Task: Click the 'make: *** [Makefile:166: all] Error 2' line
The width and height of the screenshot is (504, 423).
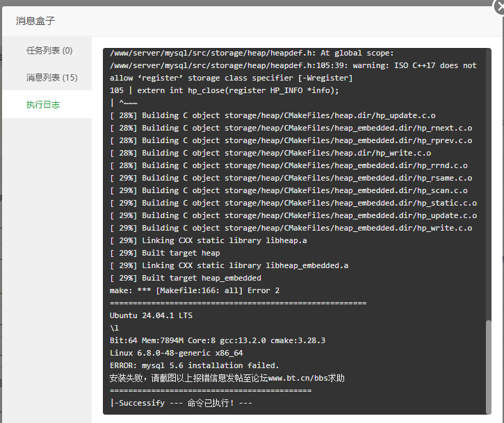Action: pyautogui.click(x=195, y=290)
